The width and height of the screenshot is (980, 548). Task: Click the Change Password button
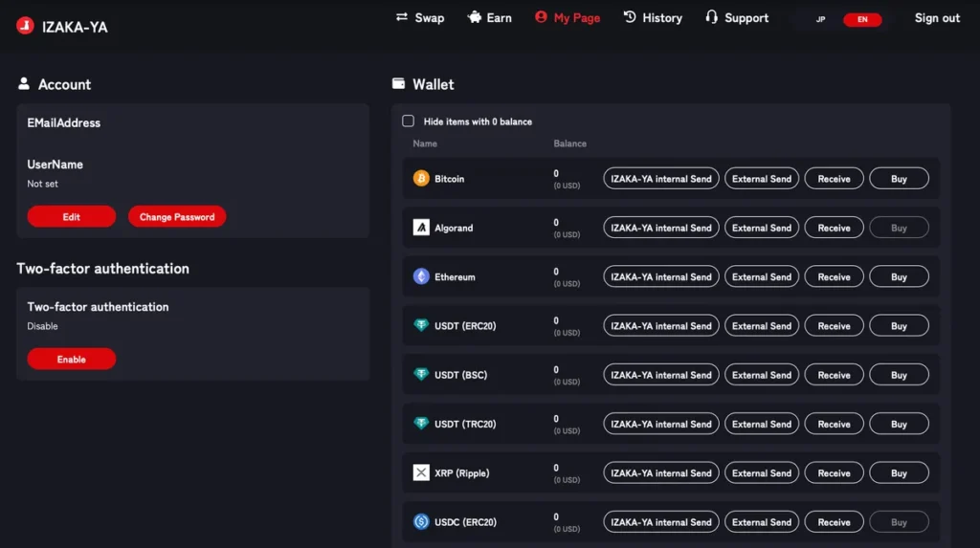177,217
